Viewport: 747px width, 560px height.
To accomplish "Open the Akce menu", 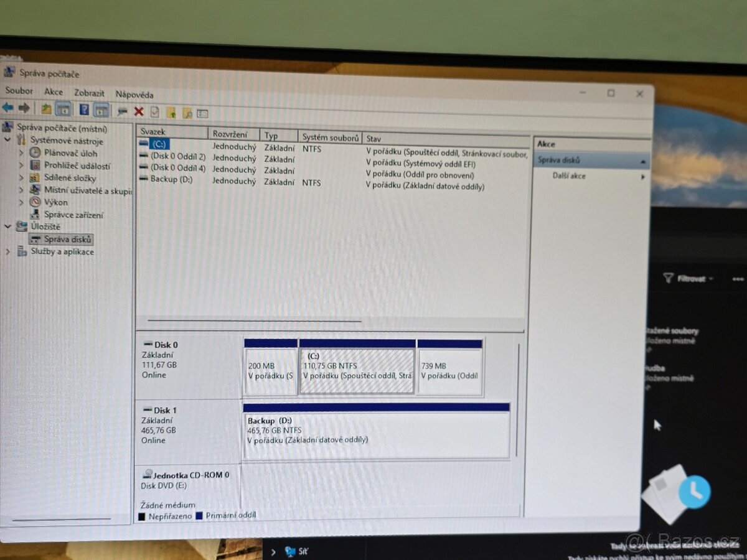I will point(54,92).
